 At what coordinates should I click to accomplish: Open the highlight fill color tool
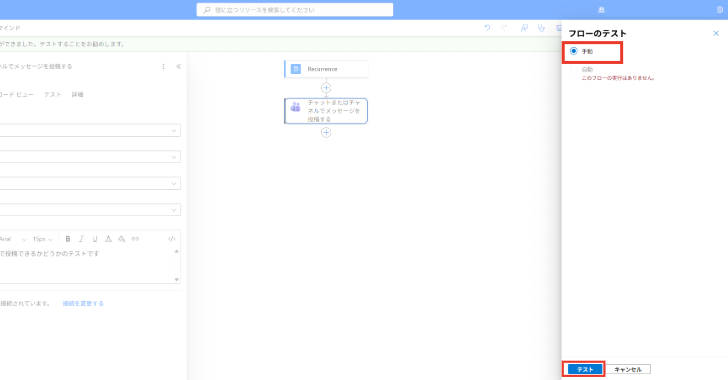tap(122, 239)
